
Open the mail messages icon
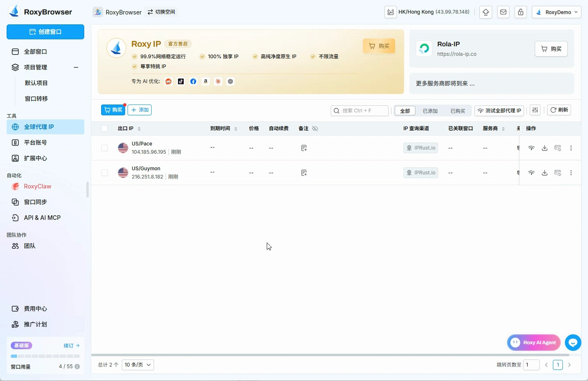point(503,12)
